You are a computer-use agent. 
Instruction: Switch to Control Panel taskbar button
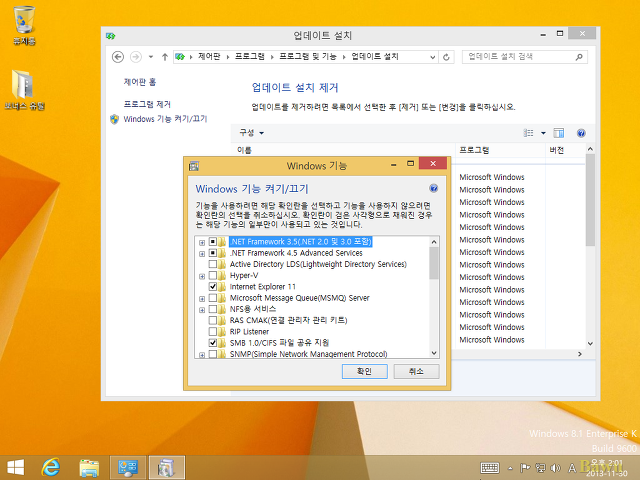(128, 467)
